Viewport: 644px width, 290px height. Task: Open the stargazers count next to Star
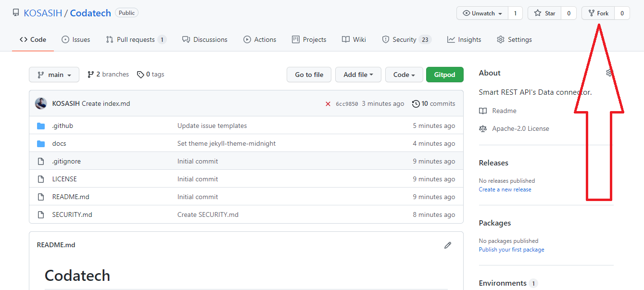[568, 13]
